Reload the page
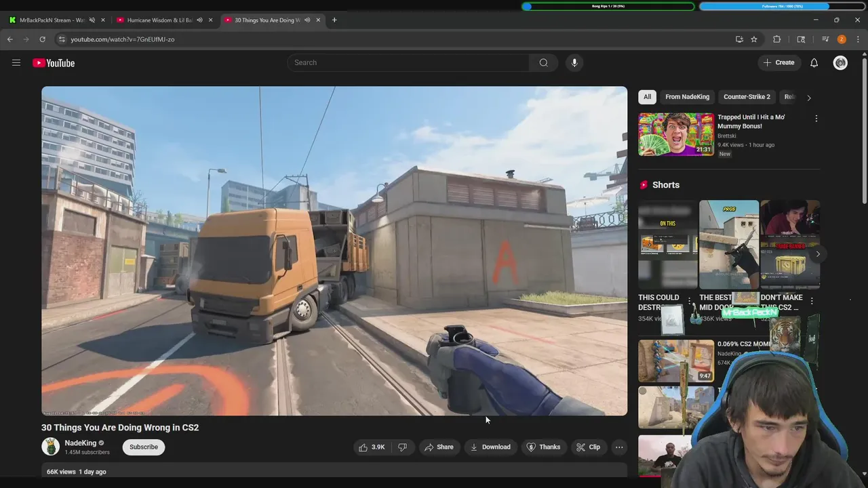This screenshot has height=488, width=868. coord(42,39)
